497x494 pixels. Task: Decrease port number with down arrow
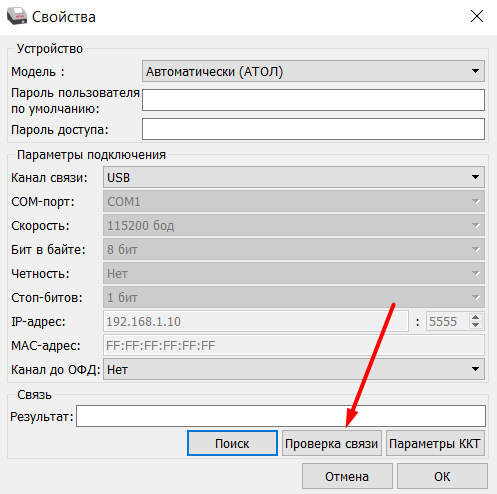(x=476, y=325)
